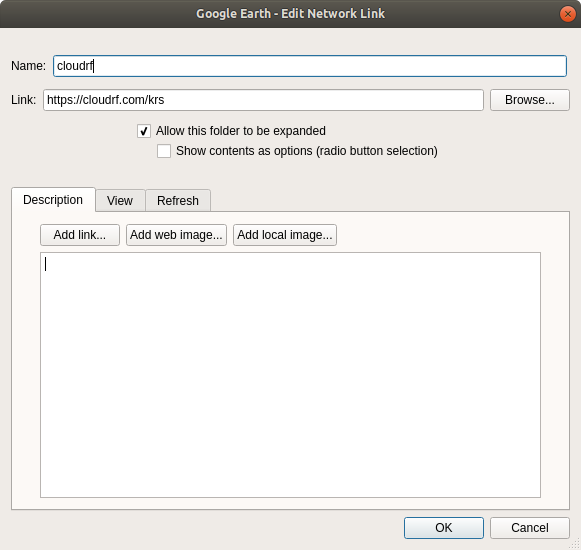The height and width of the screenshot is (550, 581).
Task: Switch to the View tab
Action: point(120,201)
